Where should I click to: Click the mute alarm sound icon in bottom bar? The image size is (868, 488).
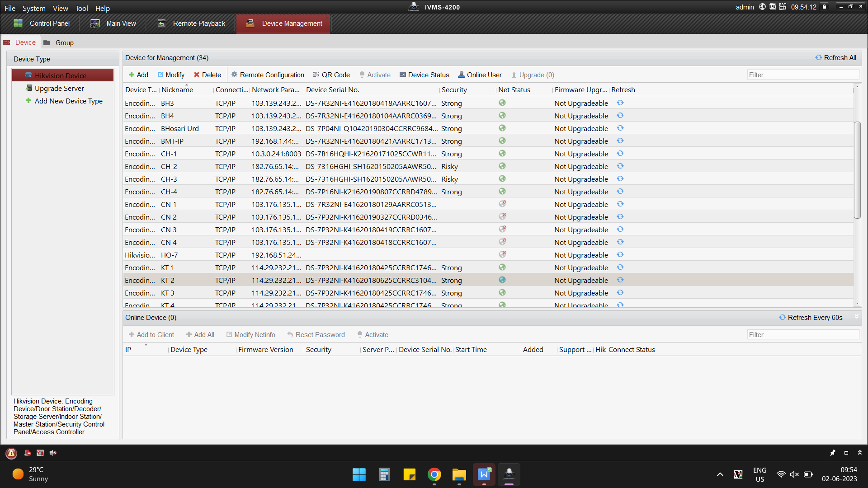point(53,453)
